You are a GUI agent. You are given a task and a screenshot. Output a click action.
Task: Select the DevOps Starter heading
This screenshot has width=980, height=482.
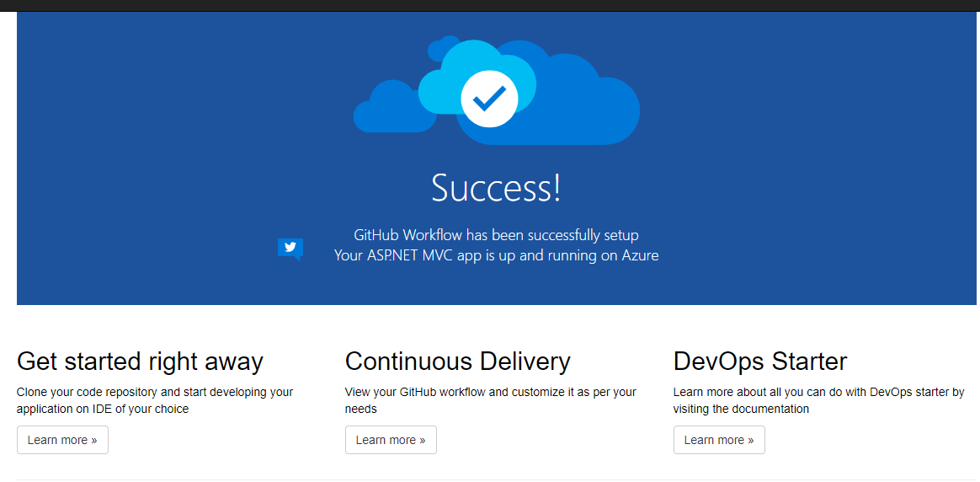759,361
